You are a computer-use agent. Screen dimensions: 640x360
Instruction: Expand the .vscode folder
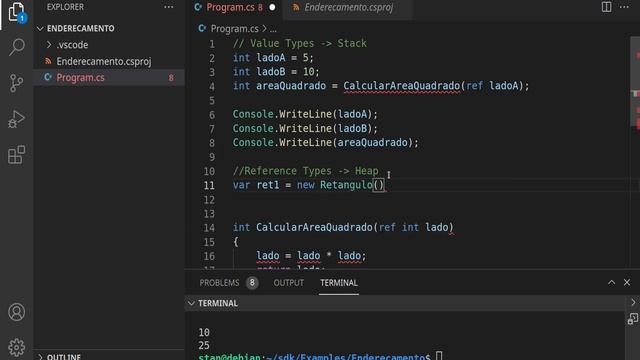(49, 44)
